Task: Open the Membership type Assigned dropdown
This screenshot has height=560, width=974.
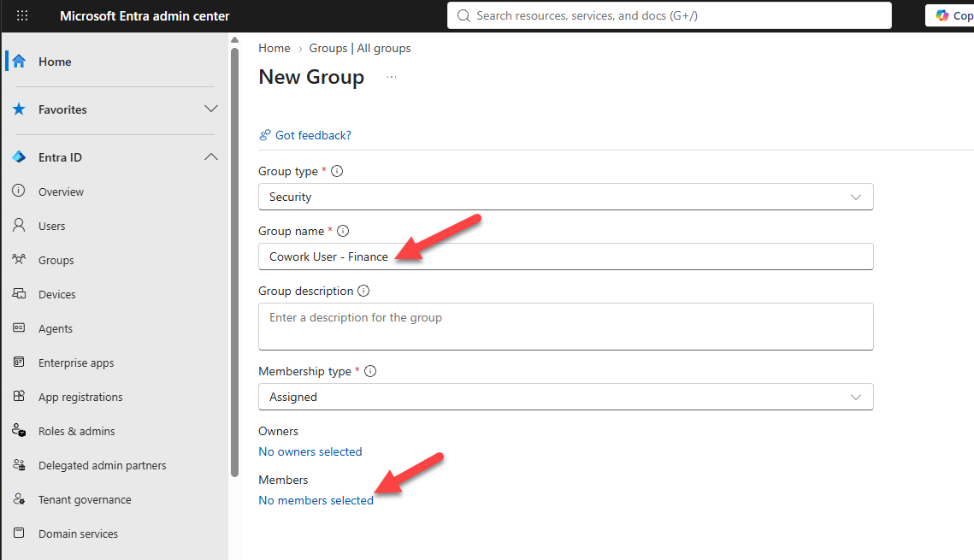Action: coord(566,397)
